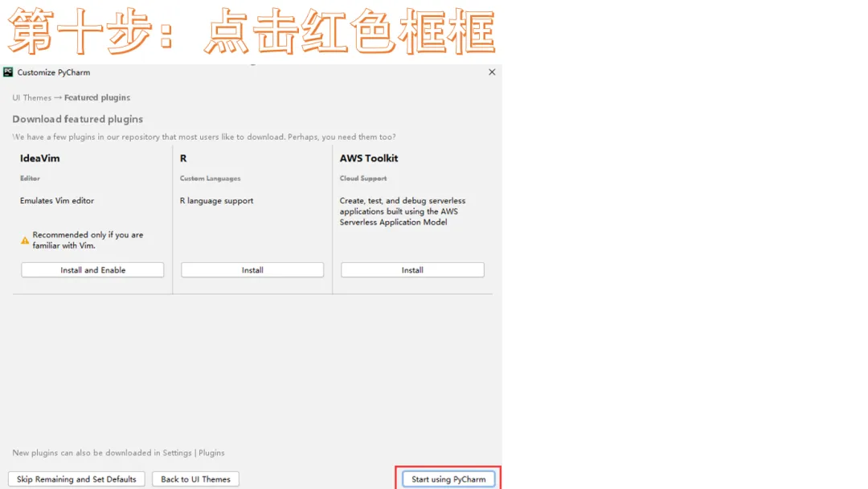Viewport: 868px width, 489px height.
Task: Click the Download featured plugins heading
Action: coord(77,119)
